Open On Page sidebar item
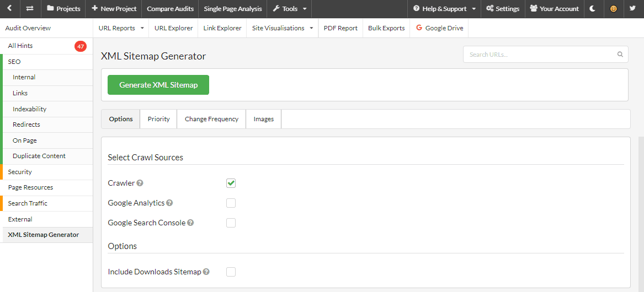The image size is (644, 292). click(x=46, y=140)
